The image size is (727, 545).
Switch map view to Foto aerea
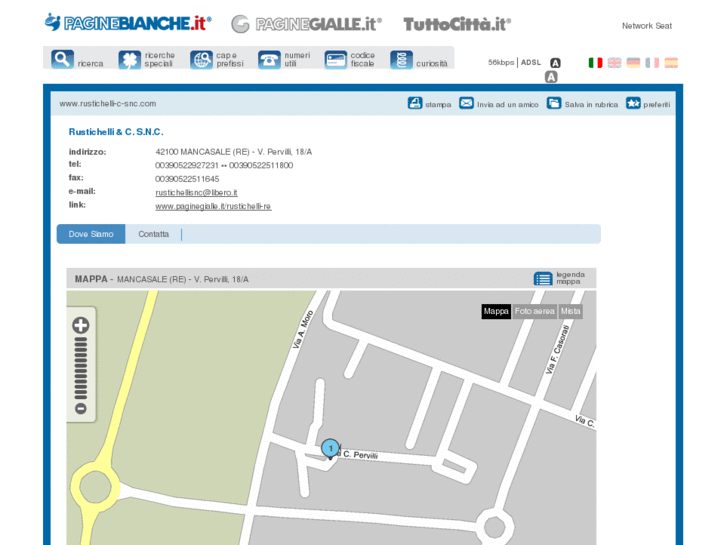tap(535, 311)
